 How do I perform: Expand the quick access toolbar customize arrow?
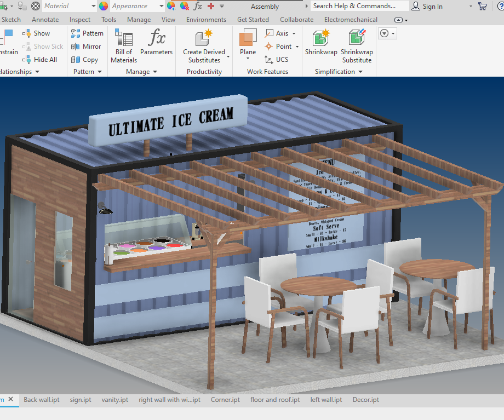(x=222, y=6)
